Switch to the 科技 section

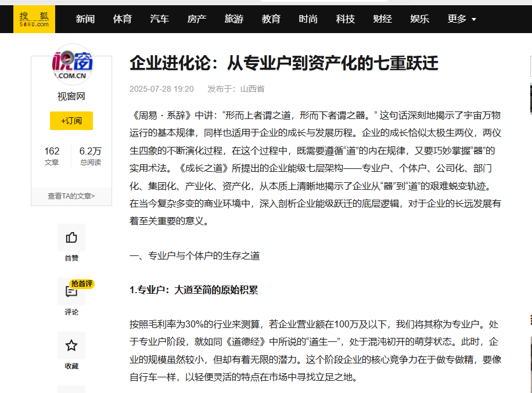pos(346,19)
